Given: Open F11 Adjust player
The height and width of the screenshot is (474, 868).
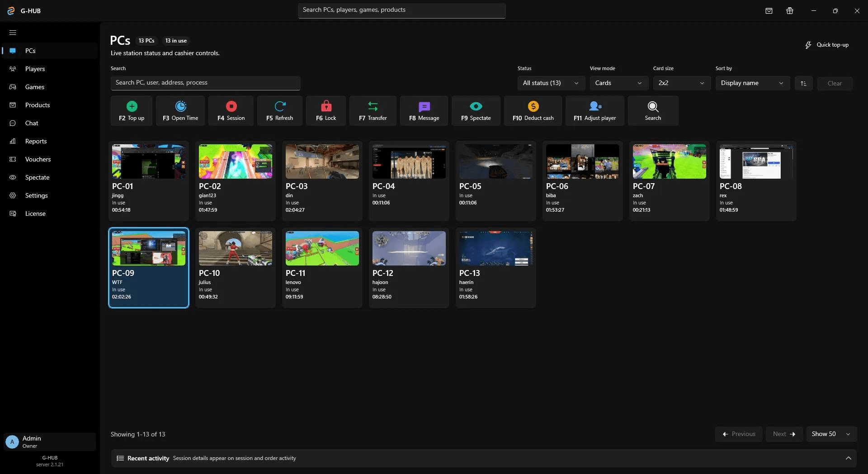Looking at the screenshot, I should [x=595, y=111].
